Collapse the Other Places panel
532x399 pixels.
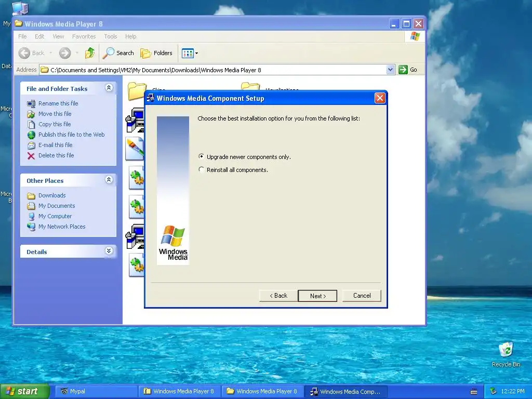pyautogui.click(x=109, y=180)
